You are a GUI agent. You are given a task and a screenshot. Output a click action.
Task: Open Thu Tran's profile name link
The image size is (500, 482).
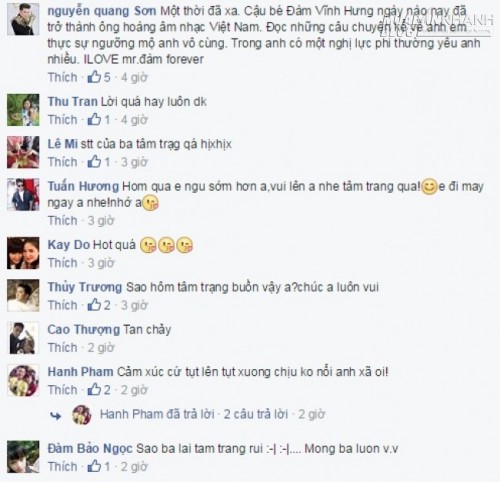point(72,101)
